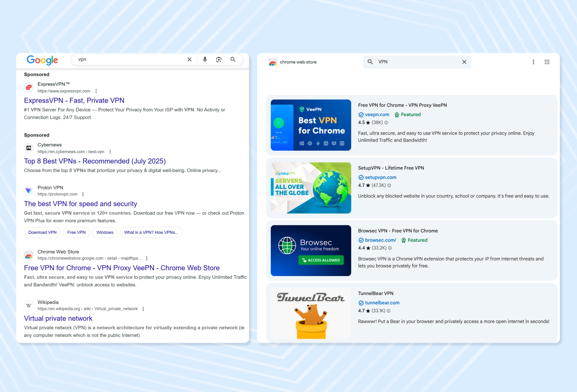Screen dimensions: 577x392
Task: Click the ExpressVPN favicon
Action: [29, 88]
